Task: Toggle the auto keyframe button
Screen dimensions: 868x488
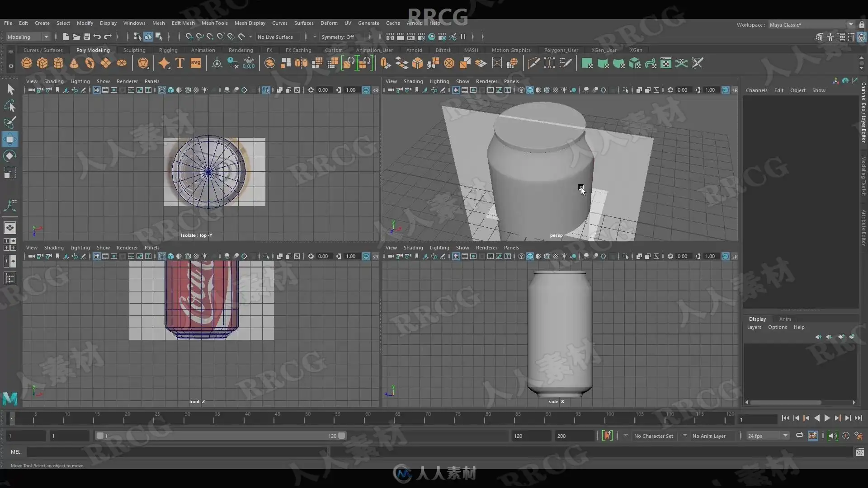Action: pos(607,436)
